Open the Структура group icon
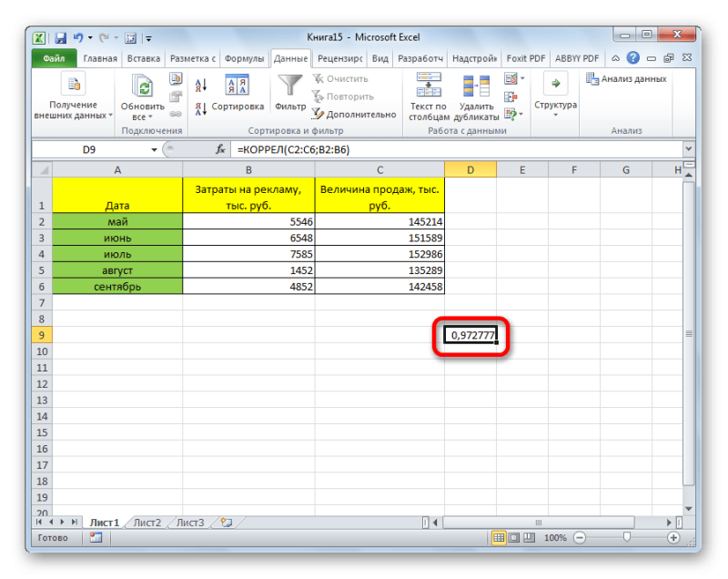The image size is (728, 579). point(555,84)
